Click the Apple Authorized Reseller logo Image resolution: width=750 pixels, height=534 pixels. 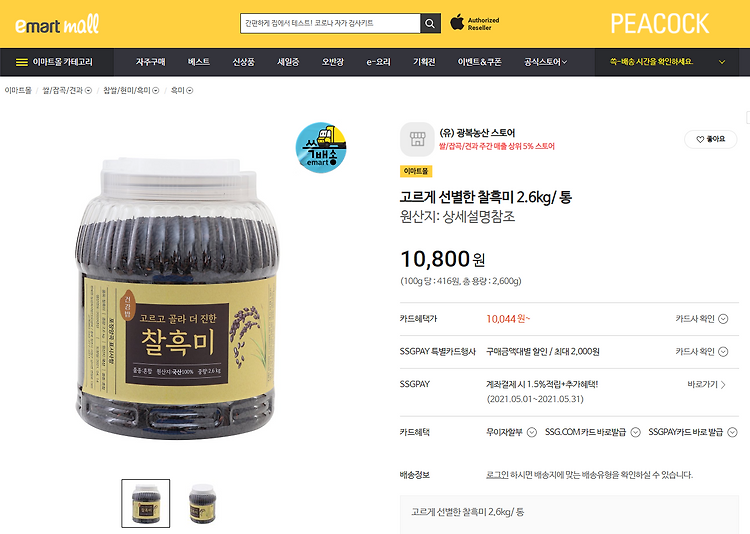[474, 23]
